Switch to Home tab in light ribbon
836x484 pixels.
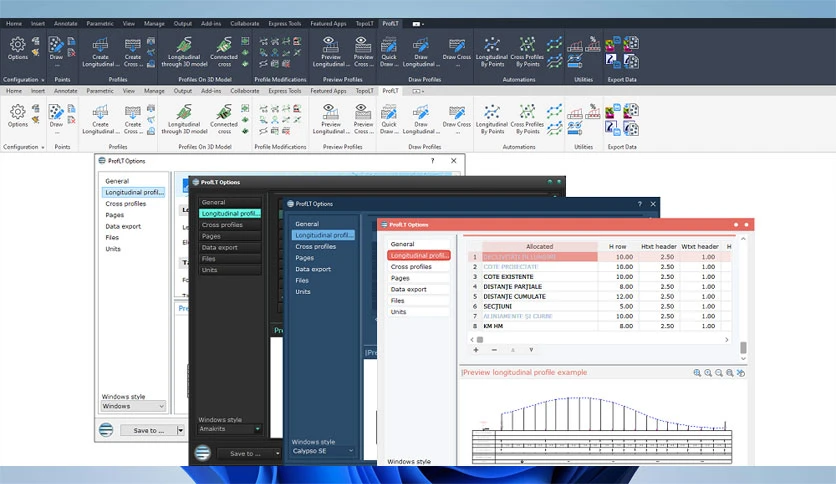pyautogui.click(x=14, y=91)
